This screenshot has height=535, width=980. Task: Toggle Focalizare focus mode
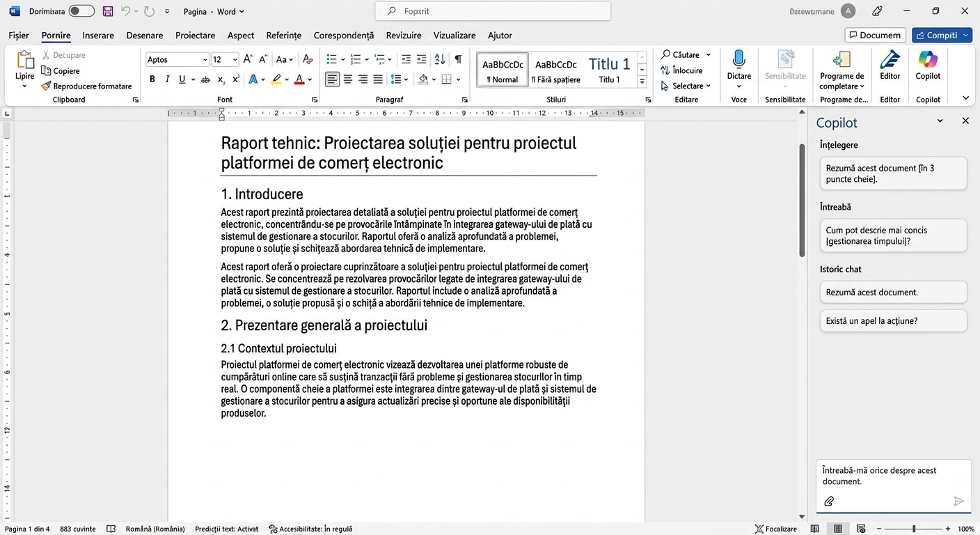tap(775, 529)
